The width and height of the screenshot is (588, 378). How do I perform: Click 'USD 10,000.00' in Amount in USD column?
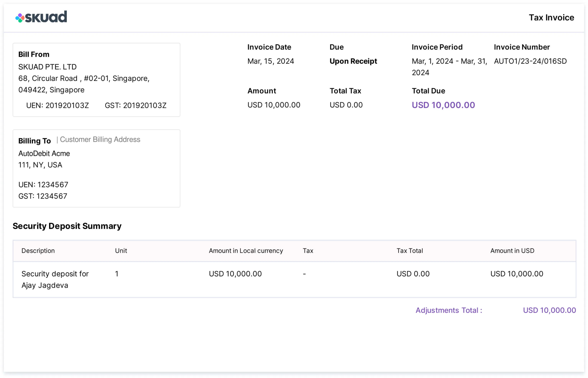point(517,274)
